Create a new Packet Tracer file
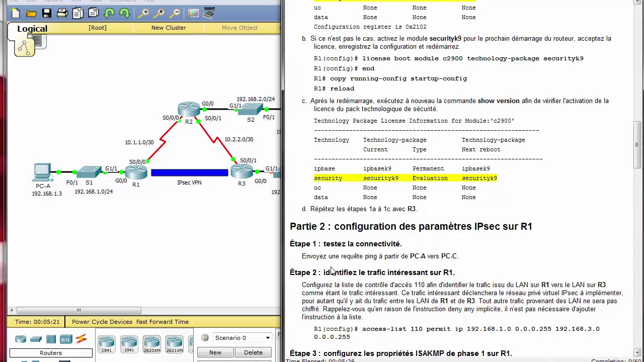This screenshot has width=644, height=362. click(15, 14)
